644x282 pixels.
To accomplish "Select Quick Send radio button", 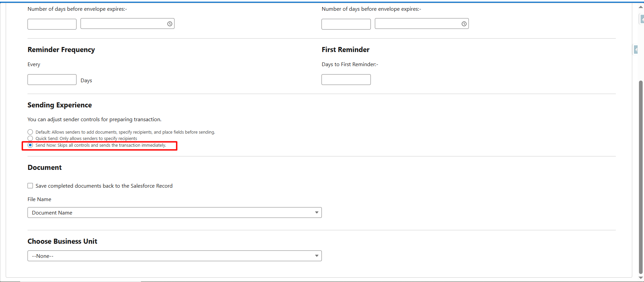I will pos(30,138).
